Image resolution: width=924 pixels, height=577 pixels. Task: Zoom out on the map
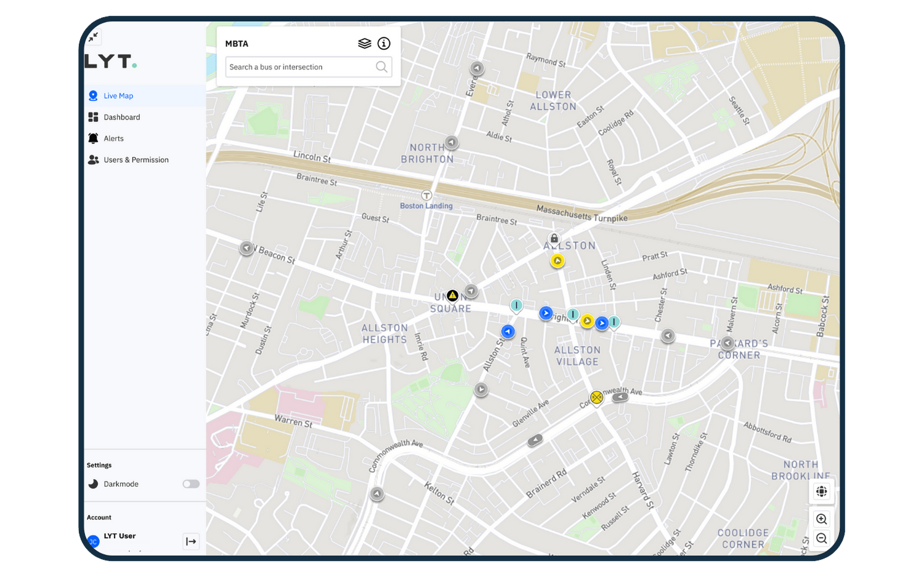[x=822, y=538]
